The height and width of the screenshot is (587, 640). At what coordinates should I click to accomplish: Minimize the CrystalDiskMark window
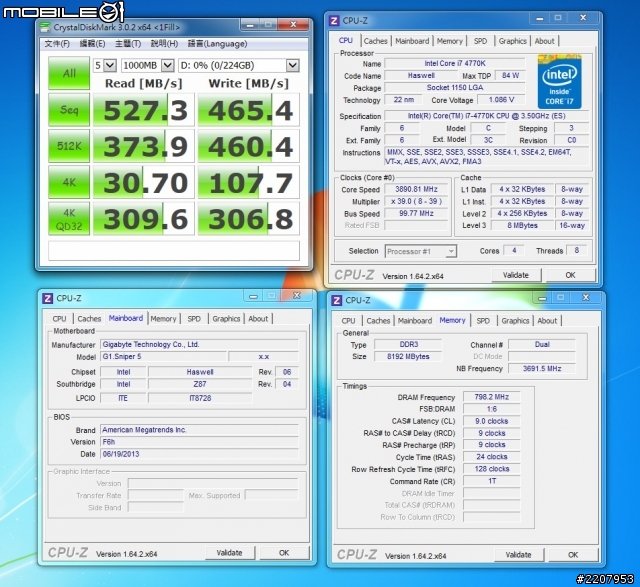click(250, 25)
